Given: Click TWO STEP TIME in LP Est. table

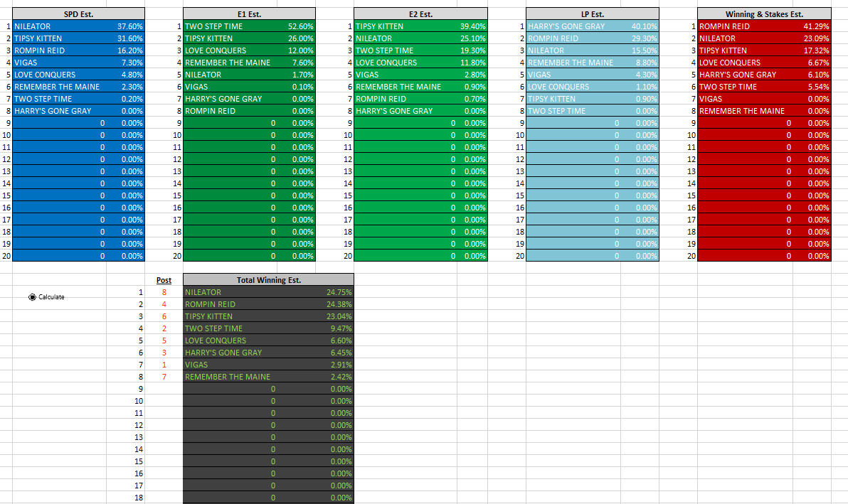Looking at the screenshot, I should pyautogui.click(x=556, y=111).
